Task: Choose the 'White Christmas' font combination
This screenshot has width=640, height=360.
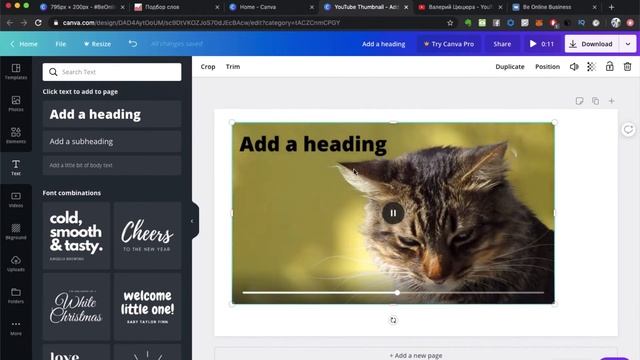Action: pos(76,307)
